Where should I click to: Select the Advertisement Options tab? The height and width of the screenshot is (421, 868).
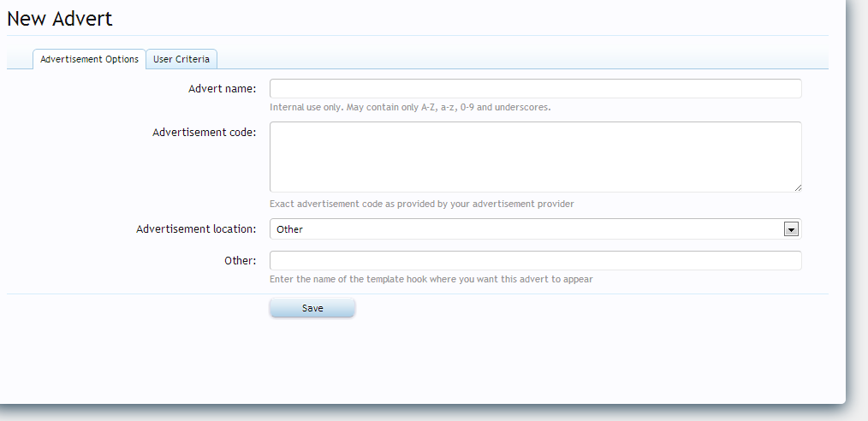(x=89, y=59)
